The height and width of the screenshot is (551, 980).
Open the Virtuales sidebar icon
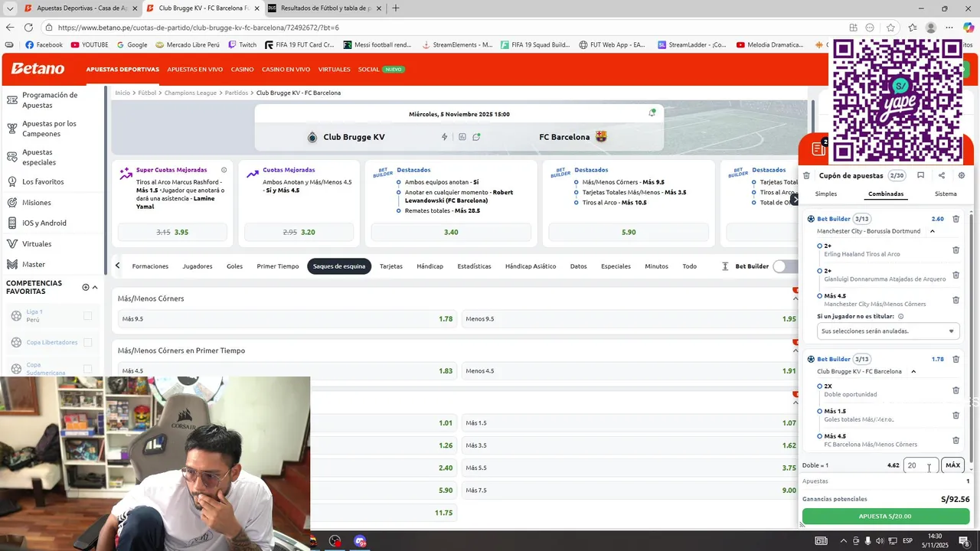pyautogui.click(x=11, y=244)
